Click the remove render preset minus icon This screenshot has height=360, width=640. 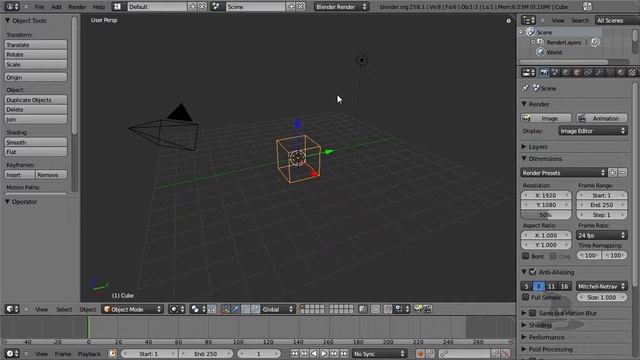tap(622, 173)
